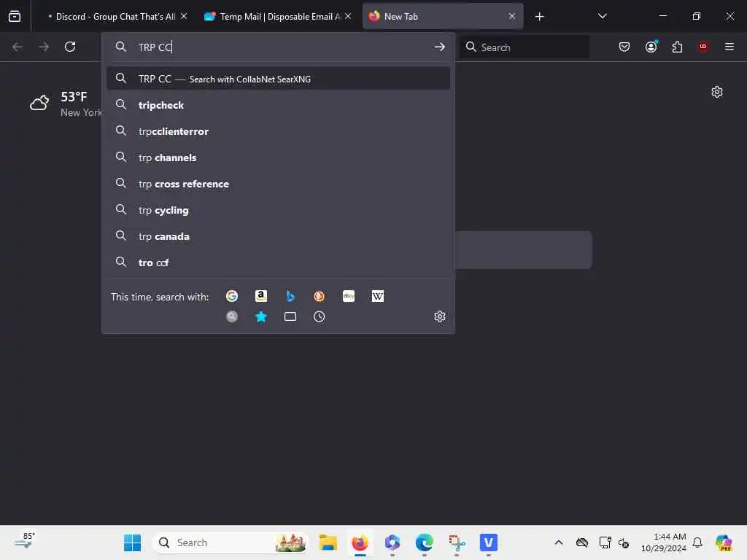Open File Explorer from taskbar

pos(328,542)
